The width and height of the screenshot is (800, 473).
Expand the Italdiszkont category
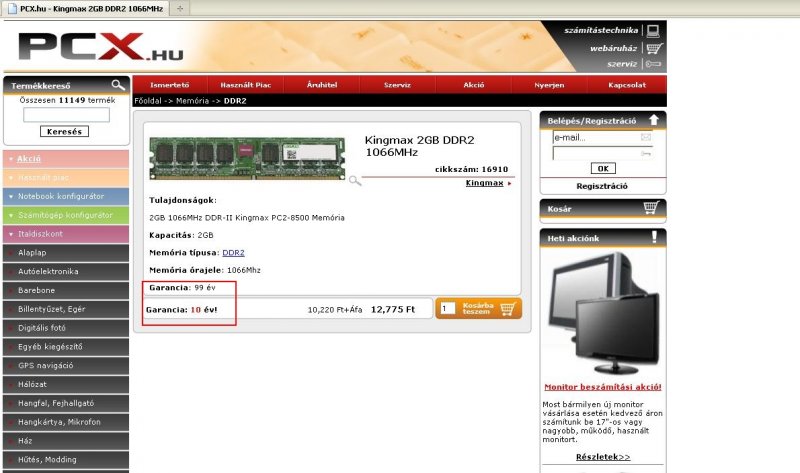point(66,234)
